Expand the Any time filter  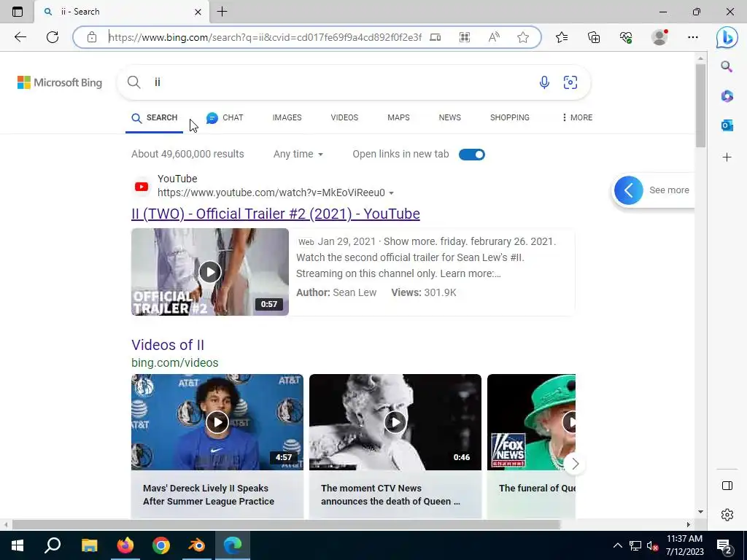pos(298,155)
